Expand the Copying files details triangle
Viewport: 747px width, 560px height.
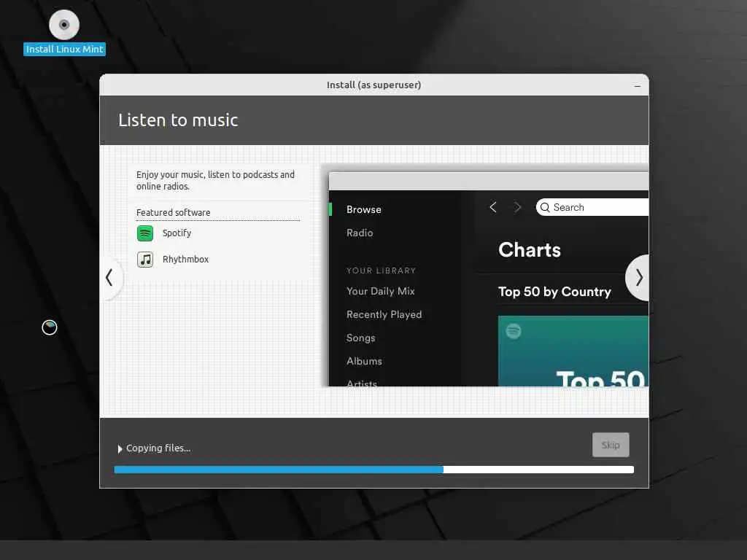[120, 448]
